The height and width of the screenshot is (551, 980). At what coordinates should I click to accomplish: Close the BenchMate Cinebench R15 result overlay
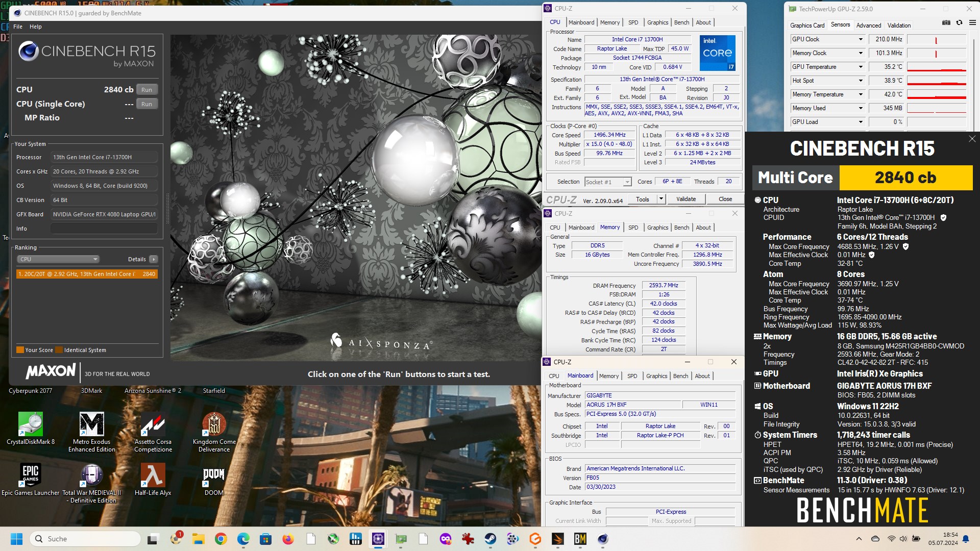(972, 139)
